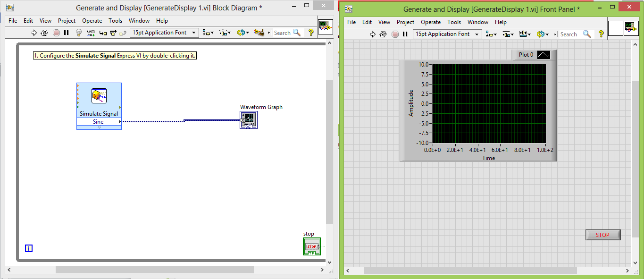Open Align Objects dropdown in Front Panel

[x=491, y=34]
